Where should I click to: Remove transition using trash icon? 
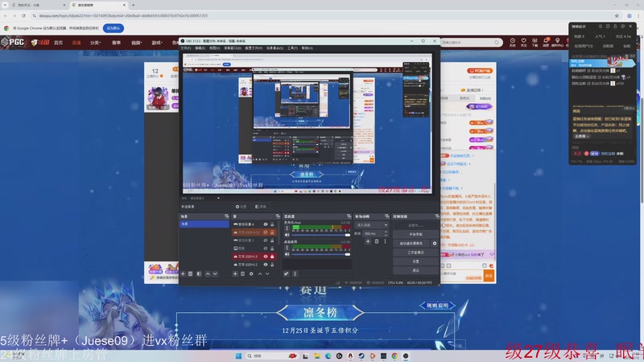[x=377, y=241]
